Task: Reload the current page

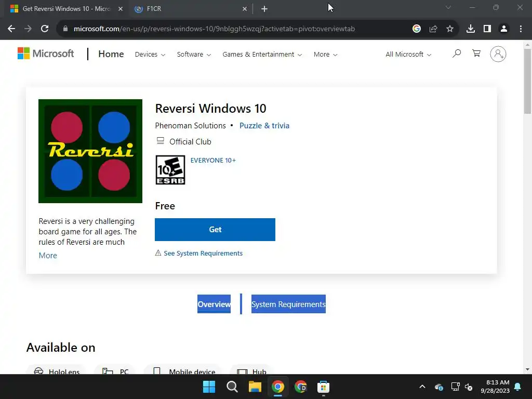Action: click(45, 29)
